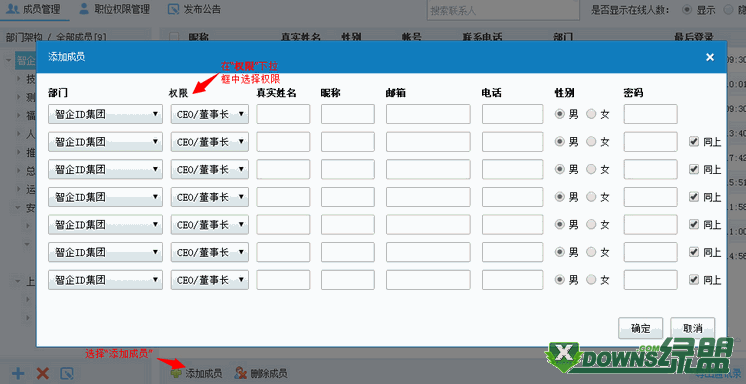This screenshot has width=746, height=384.
Task: Click the blue plus icon at bottom left
Action: coord(18,373)
